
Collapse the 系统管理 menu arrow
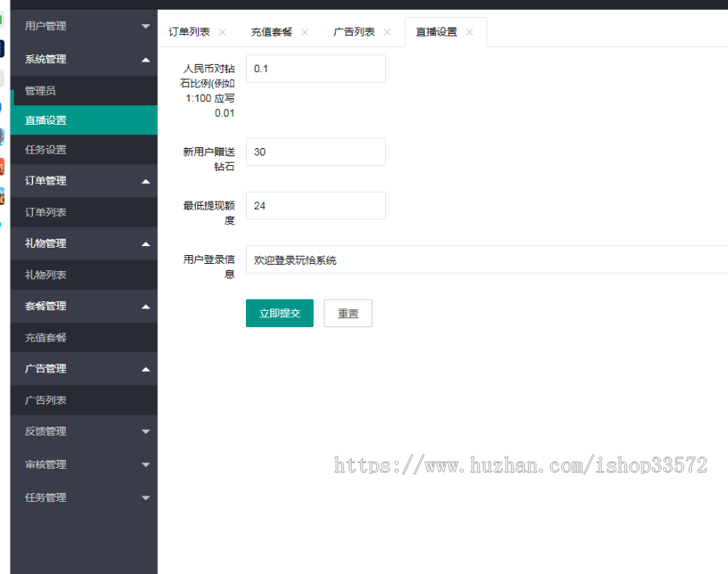tap(146, 59)
